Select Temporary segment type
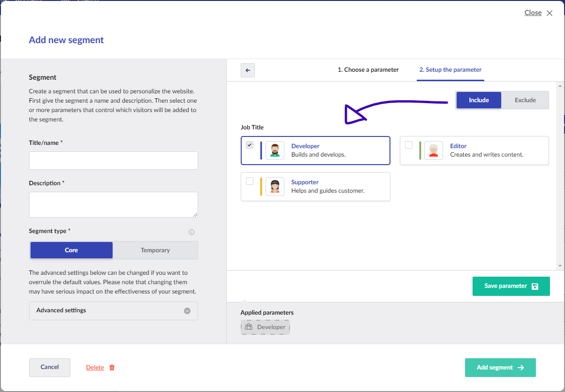The height and width of the screenshot is (392, 565). click(x=155, y=250)
